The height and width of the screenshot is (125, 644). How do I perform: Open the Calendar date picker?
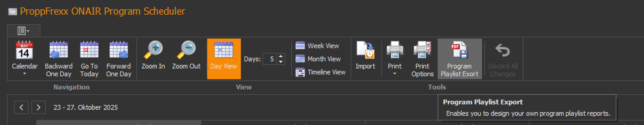24,58
